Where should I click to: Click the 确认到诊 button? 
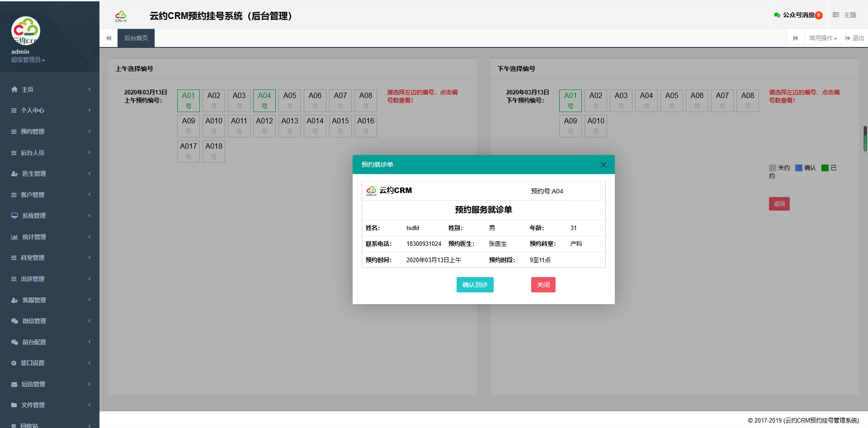point(475,285)
